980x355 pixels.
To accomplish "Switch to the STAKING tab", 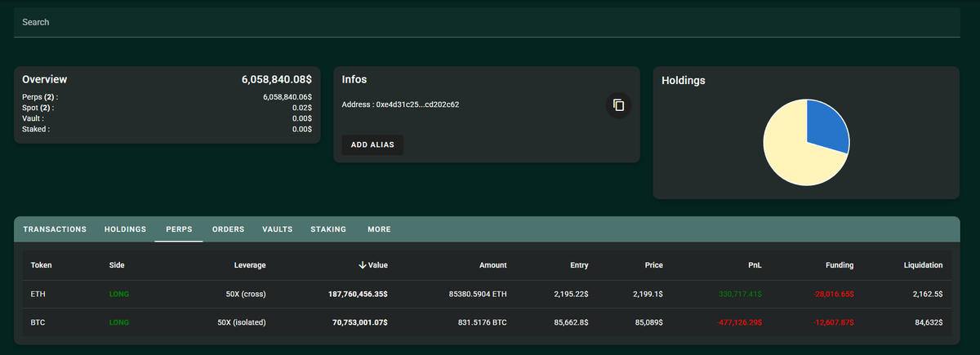I will click(x=328, y=229).
